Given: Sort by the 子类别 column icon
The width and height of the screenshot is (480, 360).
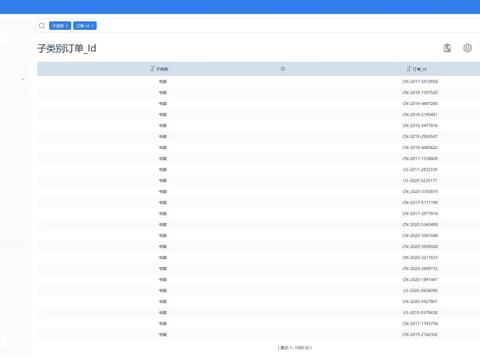Looking at the screenshot, I should point(152,69).
